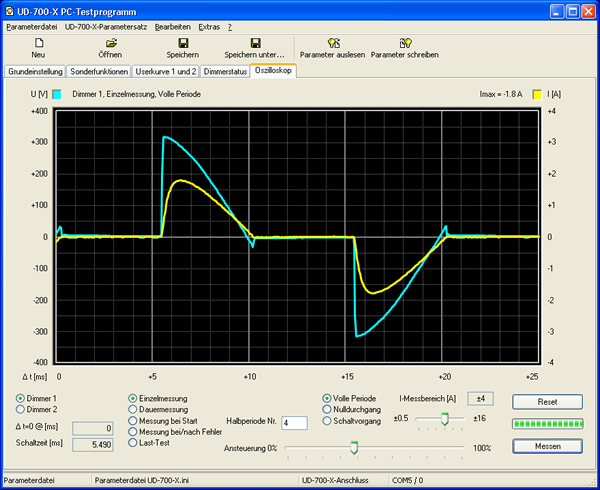Click the Neu new file icon
The image size is (600, 490).
[38, 43]
